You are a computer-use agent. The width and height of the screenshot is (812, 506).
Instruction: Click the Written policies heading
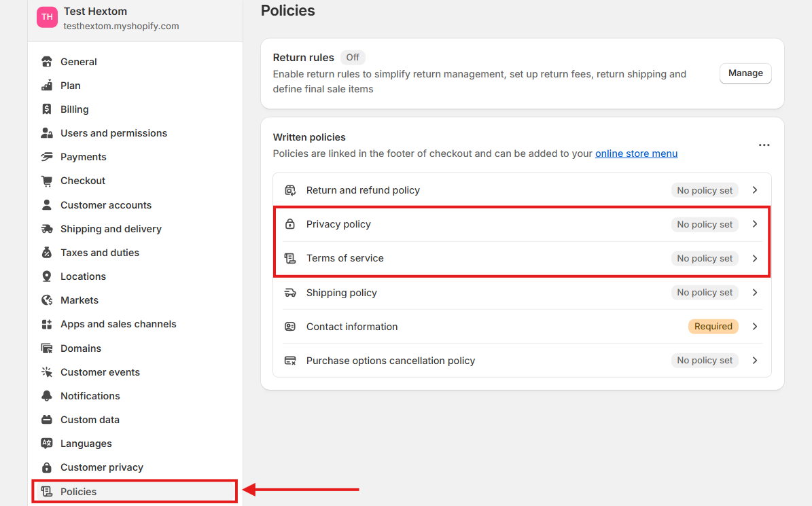(309, 137)
